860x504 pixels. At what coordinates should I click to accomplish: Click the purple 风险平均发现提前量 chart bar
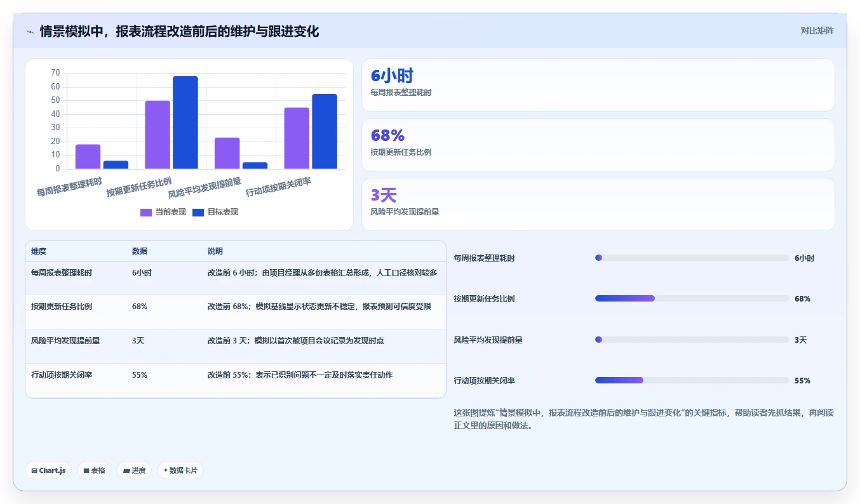point(227,153)
